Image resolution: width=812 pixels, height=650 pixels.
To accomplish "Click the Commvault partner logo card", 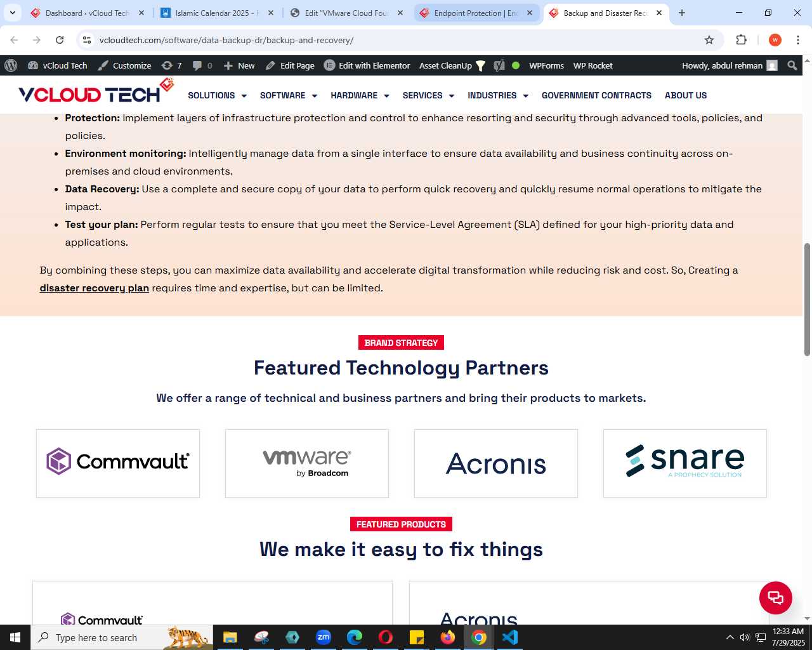I will point(118,463).
